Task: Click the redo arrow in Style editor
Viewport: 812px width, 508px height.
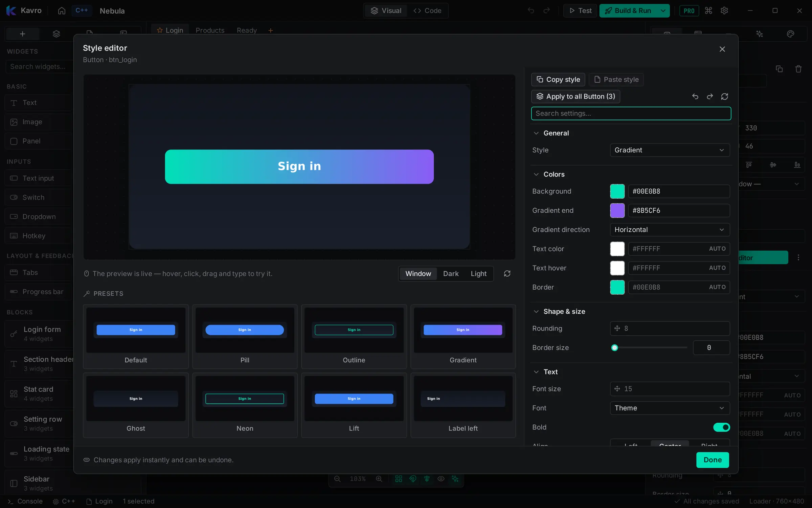Action: 710,97
